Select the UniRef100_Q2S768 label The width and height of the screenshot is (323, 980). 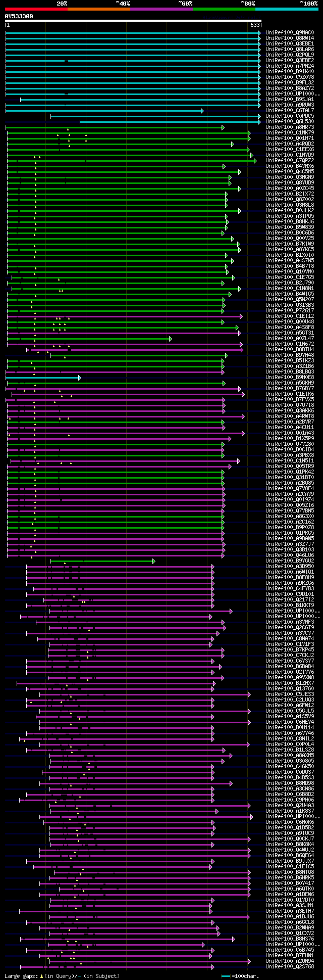(290, 967)
